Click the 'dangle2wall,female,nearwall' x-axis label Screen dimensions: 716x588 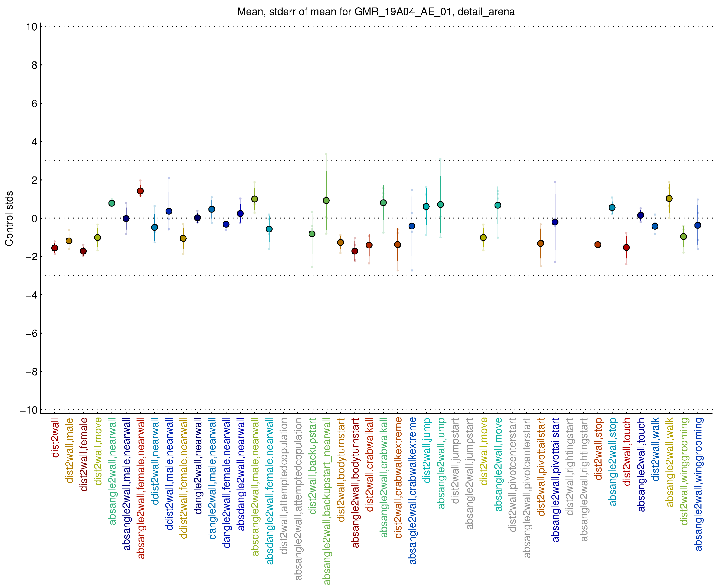tap(226, 483)
